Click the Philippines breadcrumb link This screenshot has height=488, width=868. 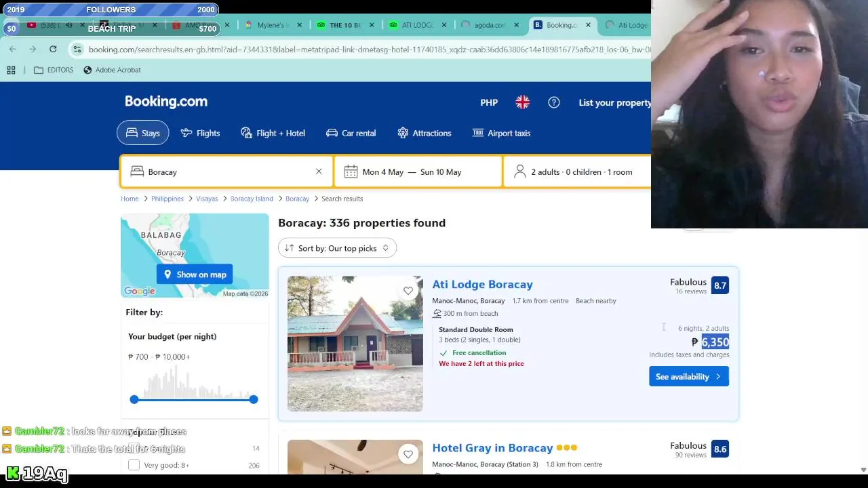(167, 199)
